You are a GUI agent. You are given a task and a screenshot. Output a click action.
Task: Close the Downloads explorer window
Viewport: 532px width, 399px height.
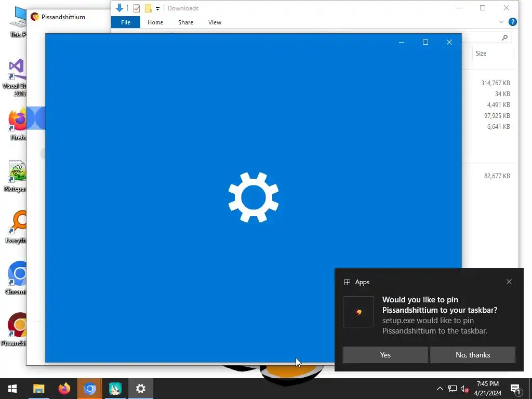[506, 8]
